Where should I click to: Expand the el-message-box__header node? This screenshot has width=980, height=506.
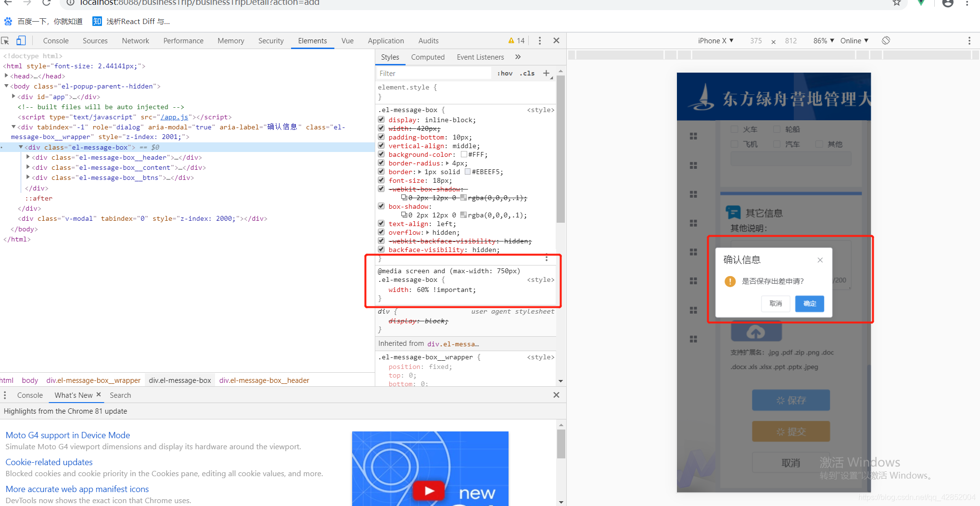(28, 157)
